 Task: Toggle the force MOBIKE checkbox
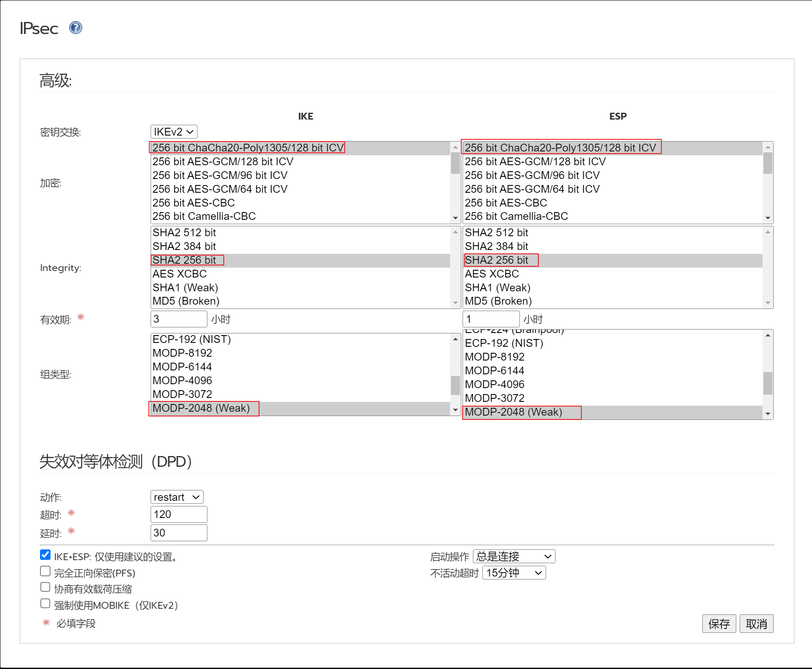point(45,604)
